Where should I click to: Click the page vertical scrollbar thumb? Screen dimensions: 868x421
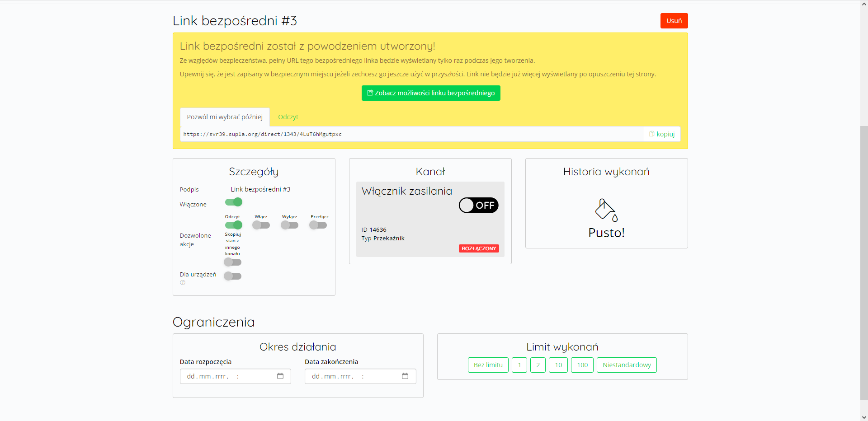click(x=864, y=262)
